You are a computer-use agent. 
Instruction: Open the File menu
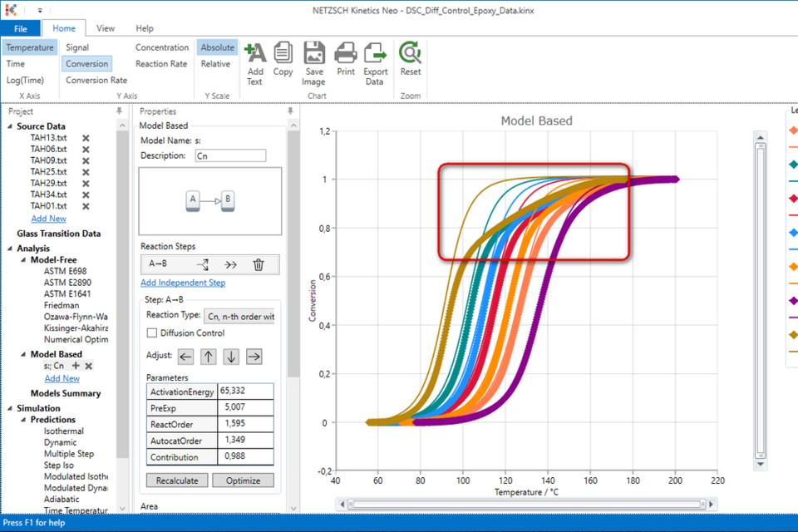coord(21,27)
